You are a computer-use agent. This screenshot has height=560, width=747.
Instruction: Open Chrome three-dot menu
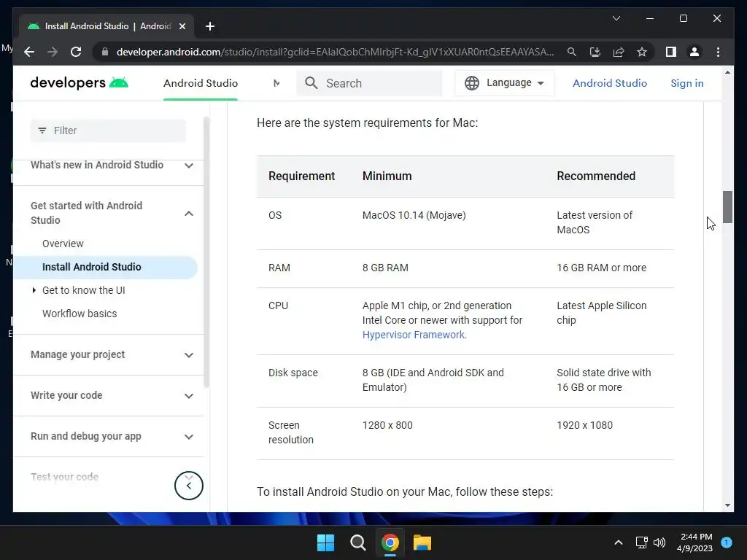718,52
